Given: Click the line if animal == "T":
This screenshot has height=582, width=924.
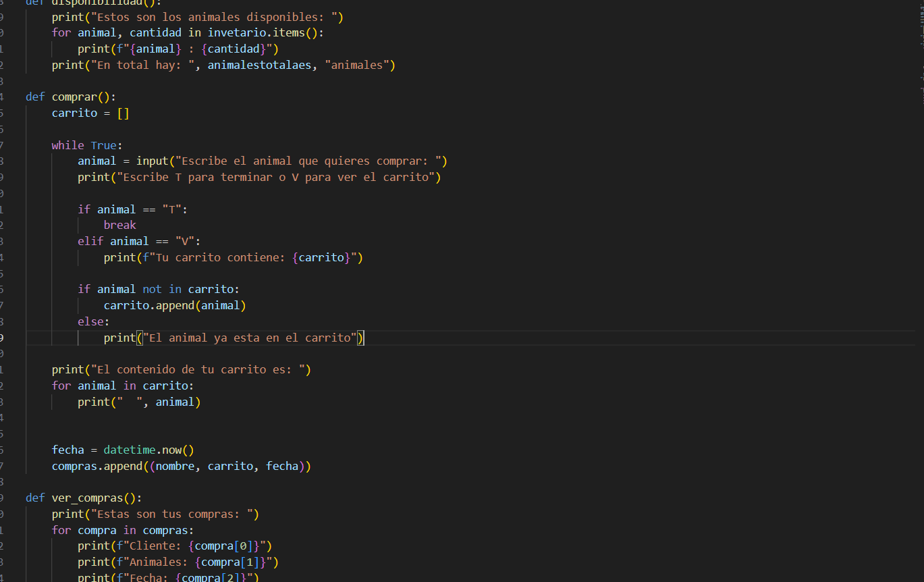Looking at the screenshot, I should click(x=133, y=209).
